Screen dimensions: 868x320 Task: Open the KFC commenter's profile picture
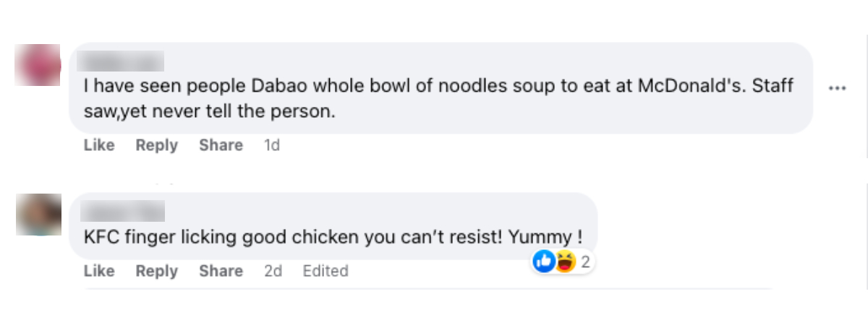coord(38,215)
